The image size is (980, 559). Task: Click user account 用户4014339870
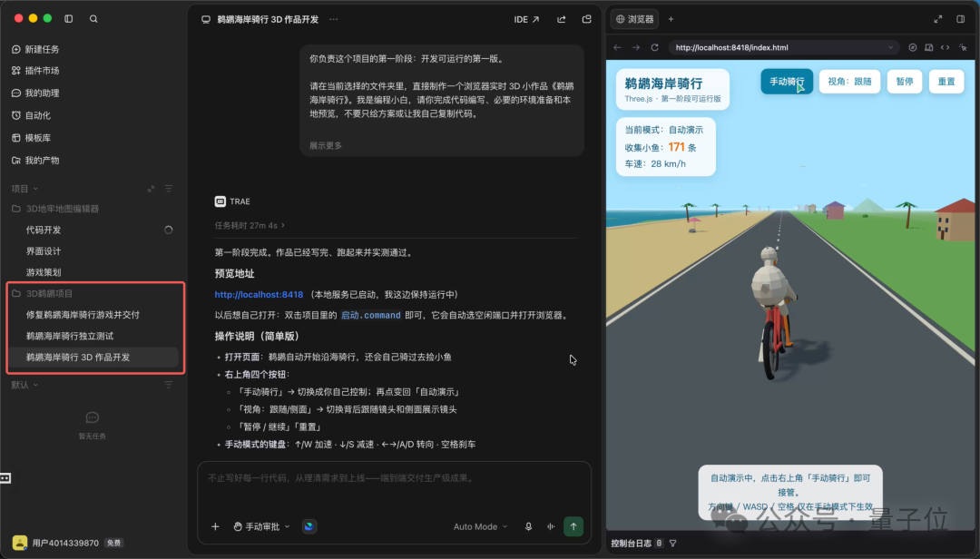click(67, 543)
